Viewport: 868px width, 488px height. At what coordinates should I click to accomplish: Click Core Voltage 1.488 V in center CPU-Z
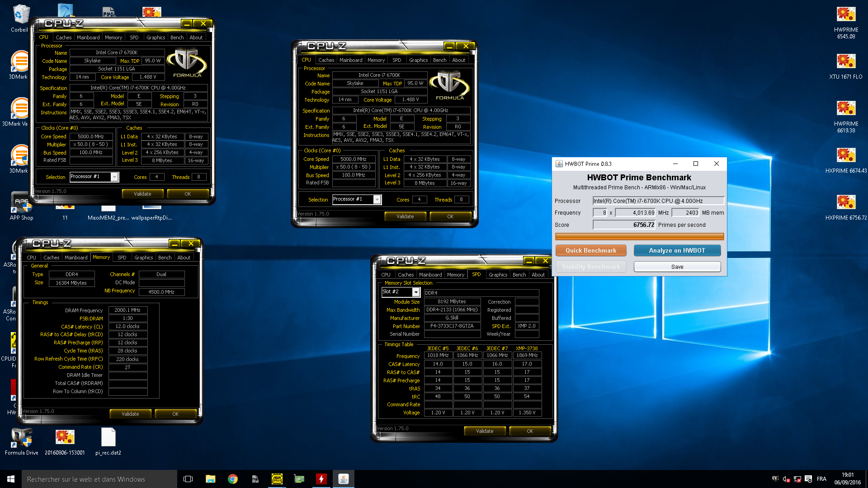410,99
